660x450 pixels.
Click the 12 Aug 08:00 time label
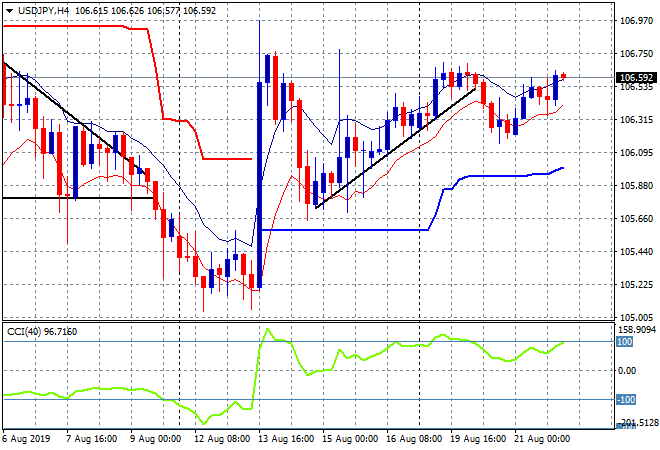(x=222, y=439)
